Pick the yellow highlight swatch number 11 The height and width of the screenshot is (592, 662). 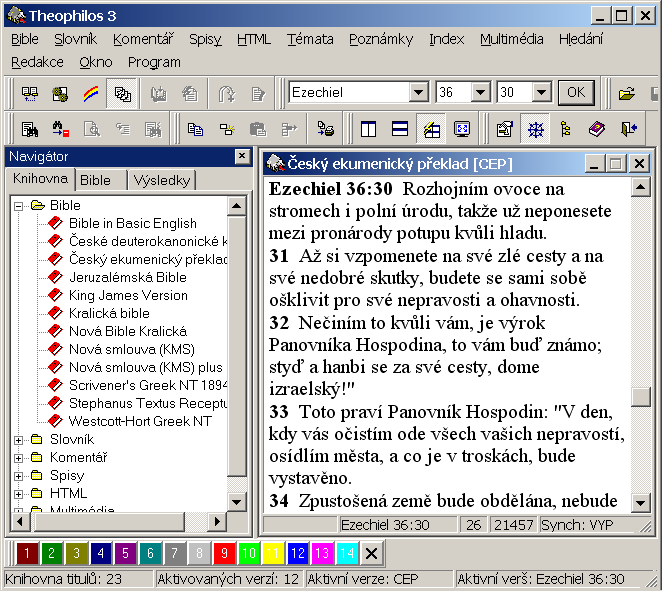pyautogui.click(x=272, y=552)
